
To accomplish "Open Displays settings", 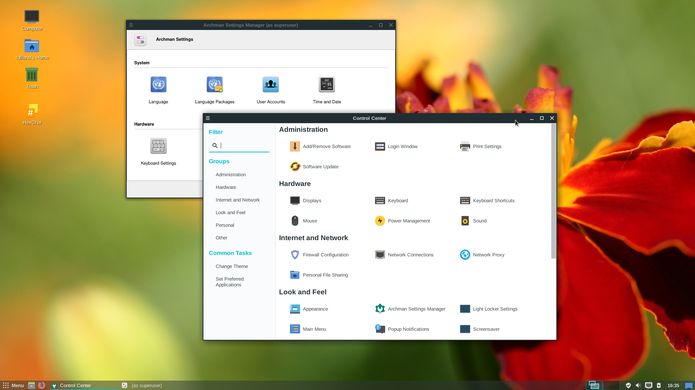I will tap(305, 201).
